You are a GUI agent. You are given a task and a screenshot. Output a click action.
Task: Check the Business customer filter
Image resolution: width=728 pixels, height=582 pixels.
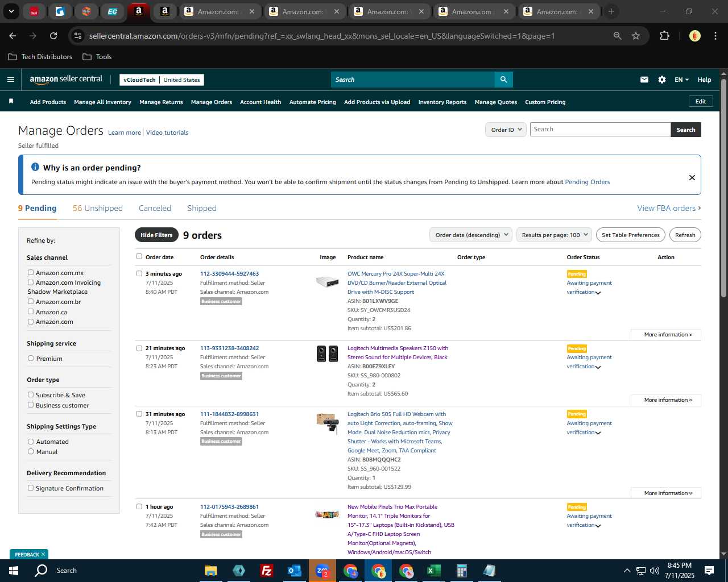click(31, 405)
